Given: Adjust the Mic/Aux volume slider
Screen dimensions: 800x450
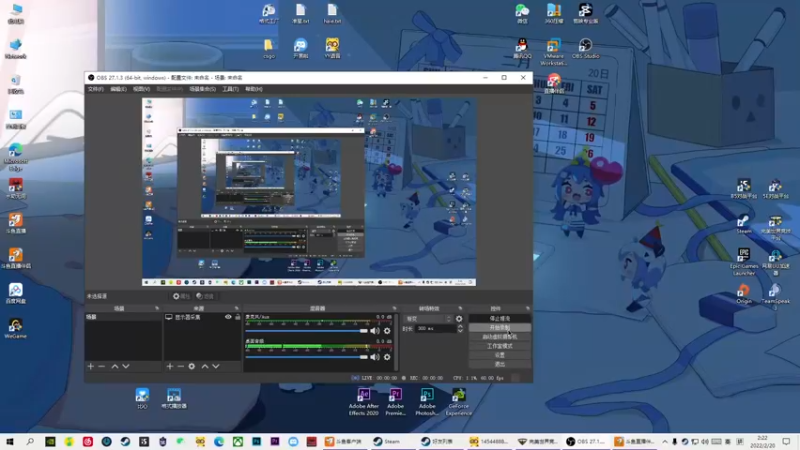Looking at the screenshot, I should (x=307, y=331).
